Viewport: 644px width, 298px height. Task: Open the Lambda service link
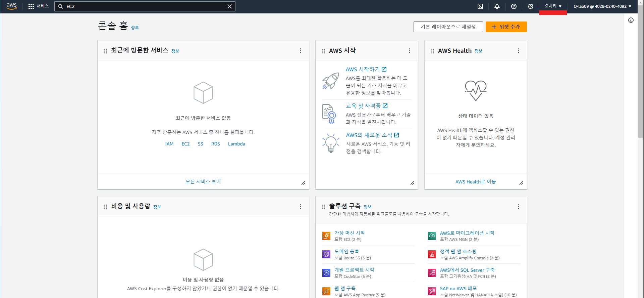point(236,144)
